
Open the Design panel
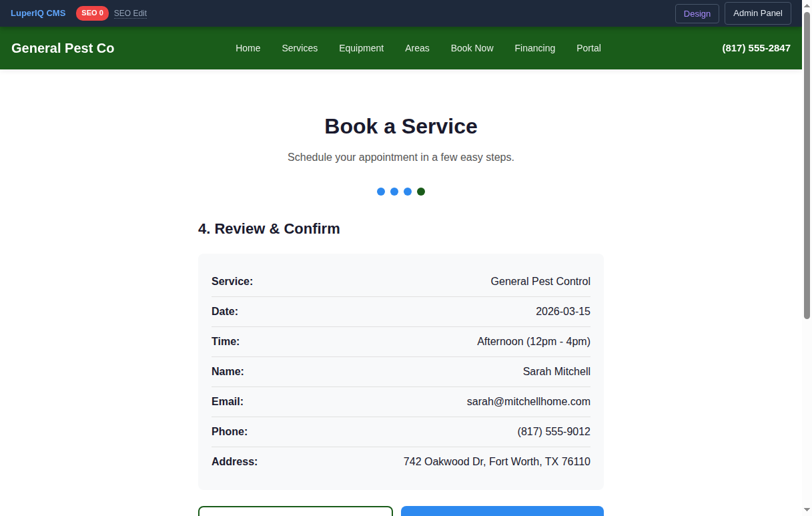pos(697,13)
